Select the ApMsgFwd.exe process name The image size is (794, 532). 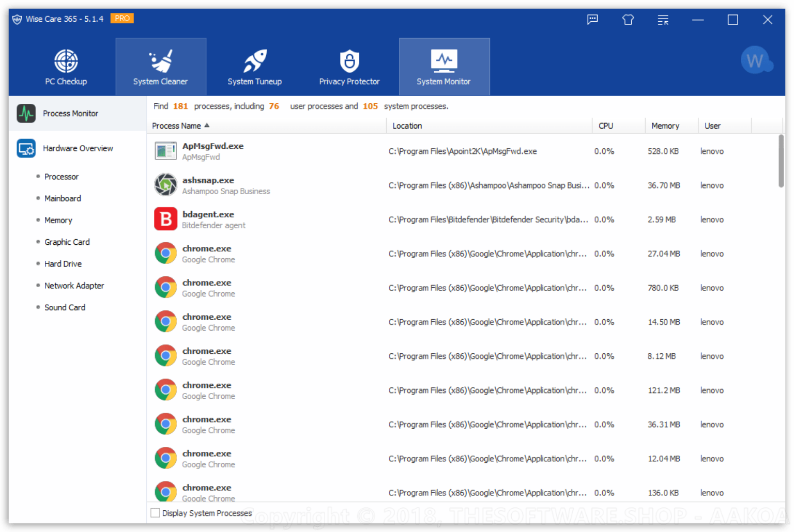pyautogui.click(x=213, y=146)
